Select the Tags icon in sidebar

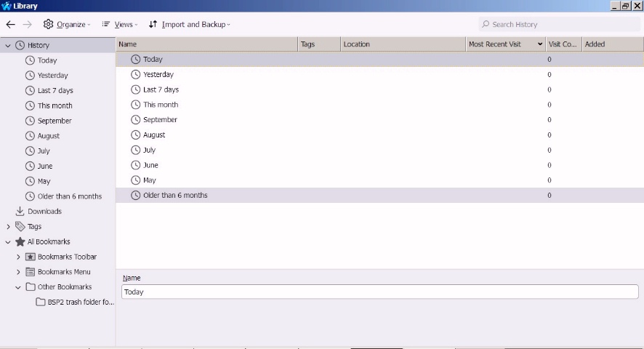[20, 227]
